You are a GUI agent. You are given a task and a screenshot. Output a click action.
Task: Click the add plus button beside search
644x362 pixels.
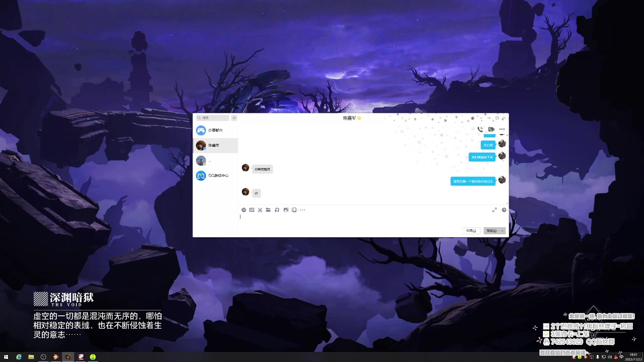pos(234,118)
